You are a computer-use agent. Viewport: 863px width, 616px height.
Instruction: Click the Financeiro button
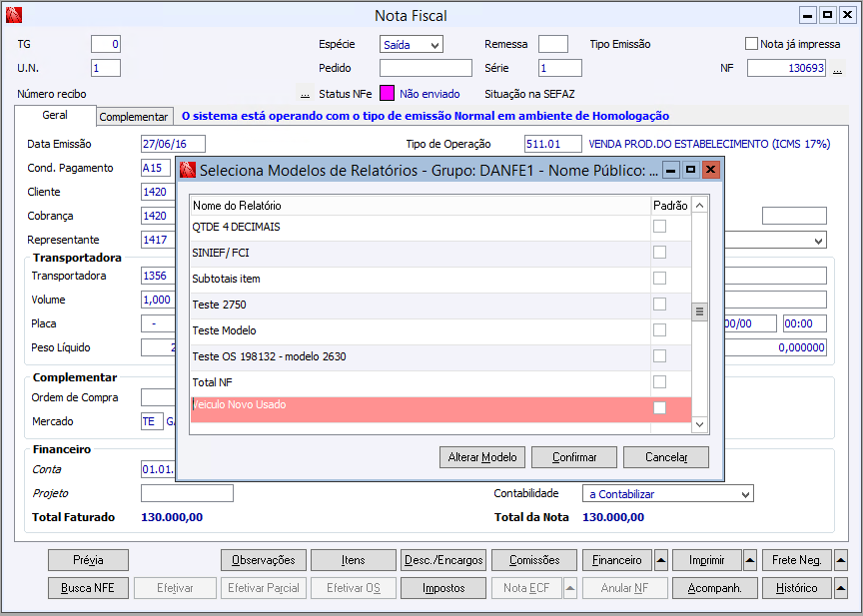(x=617, y=560)
